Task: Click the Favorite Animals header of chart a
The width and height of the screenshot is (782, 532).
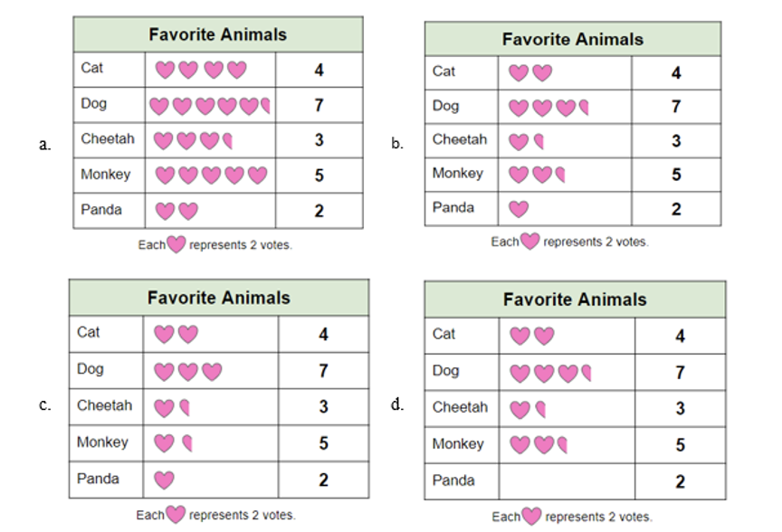Action: tap(218, 34)
